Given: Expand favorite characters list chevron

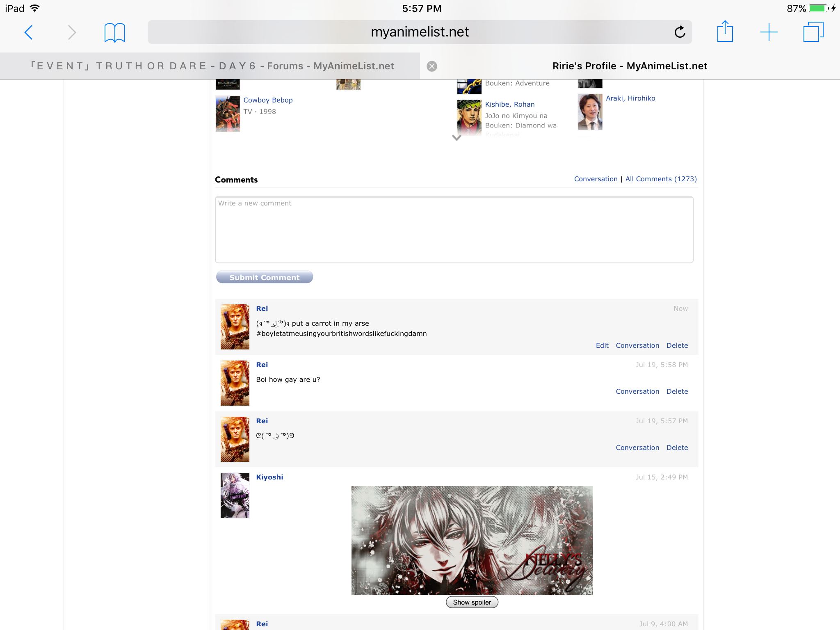Looking at the screenshot, I should (457, 138).
